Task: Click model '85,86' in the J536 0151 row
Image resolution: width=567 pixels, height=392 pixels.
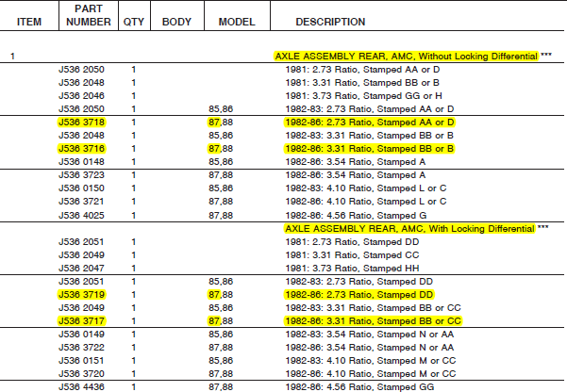Action: 221,361
